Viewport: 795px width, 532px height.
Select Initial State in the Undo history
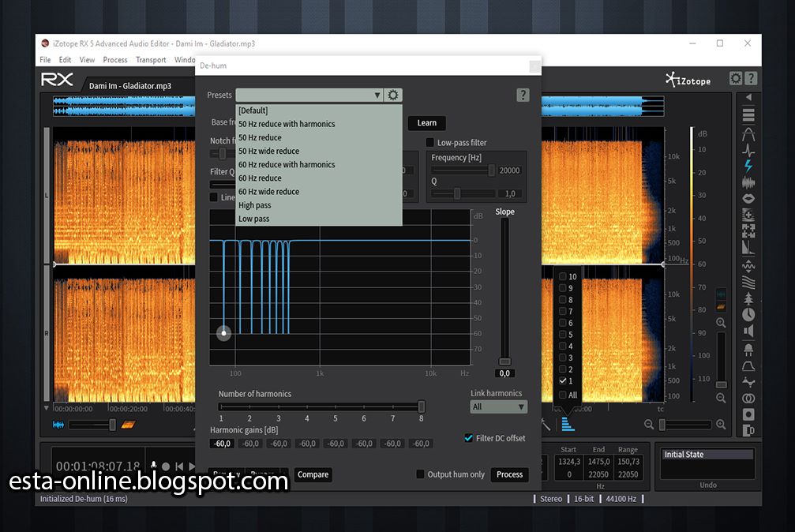708,455
